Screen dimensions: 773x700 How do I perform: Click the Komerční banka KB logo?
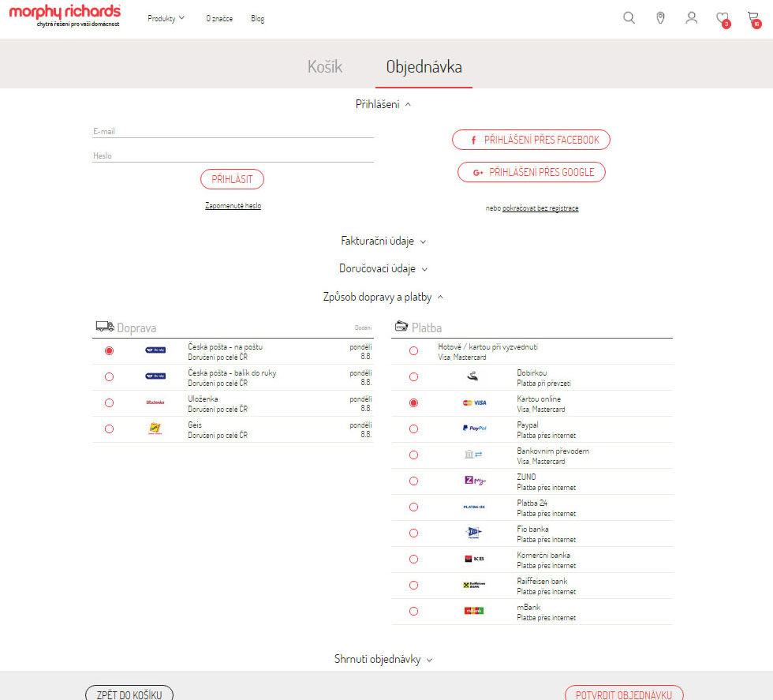[474, 559]
